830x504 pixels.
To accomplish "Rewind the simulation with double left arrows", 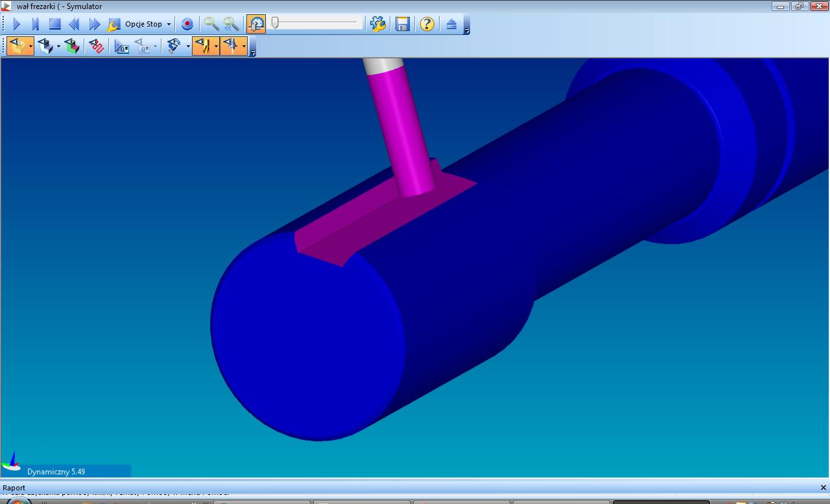I will click(74, 25).
